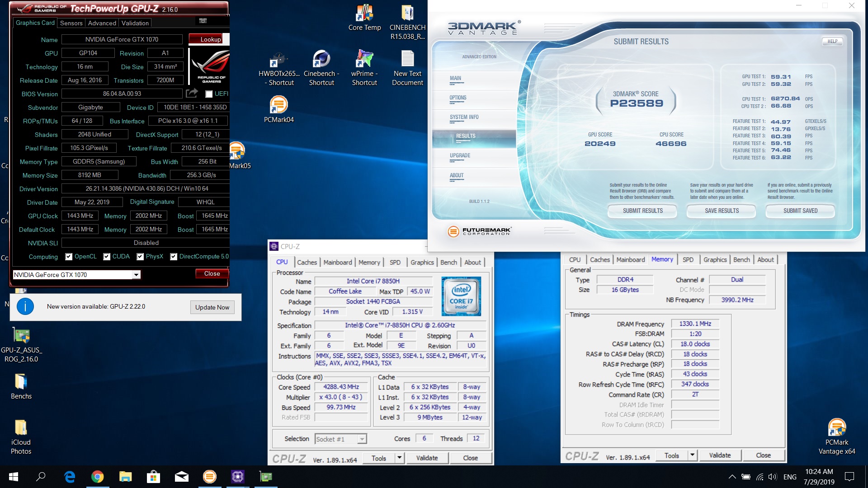
Task: Show hidden system tray icons chevron
Action: point(732,477)
